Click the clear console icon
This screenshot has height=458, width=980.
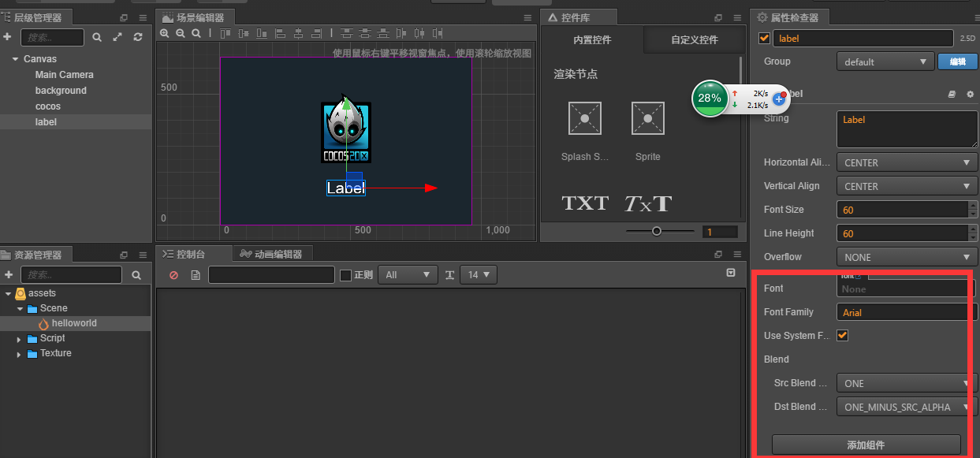[x=174, y=275]
